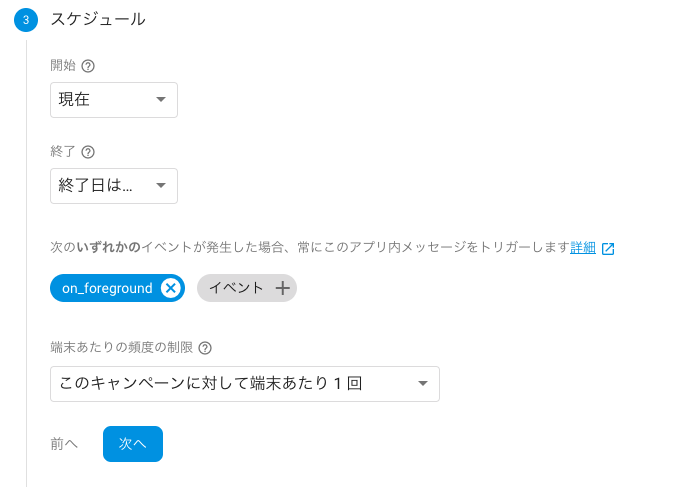
Task: Click the 端末あたりの頻度の制限 label text
Action: [120, 348]
